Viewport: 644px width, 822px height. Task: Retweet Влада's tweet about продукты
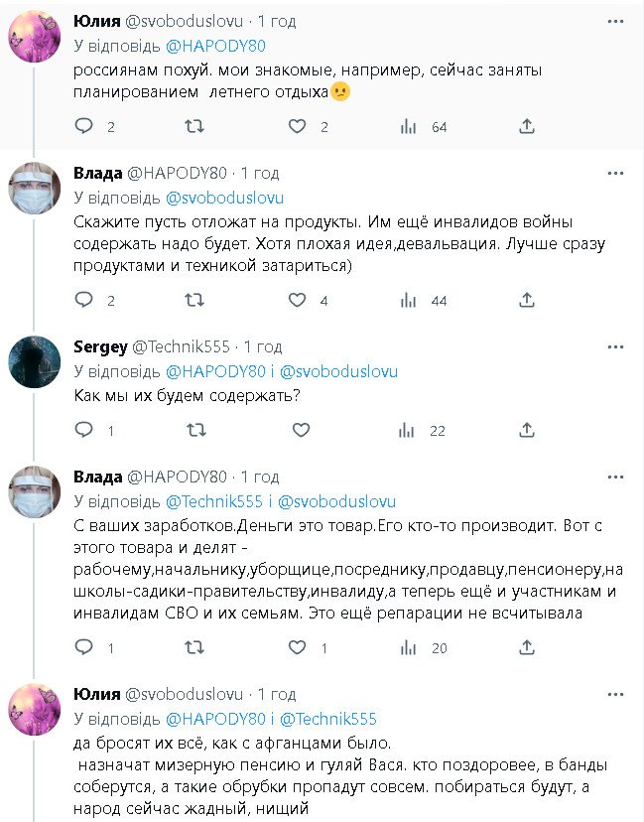196,300
